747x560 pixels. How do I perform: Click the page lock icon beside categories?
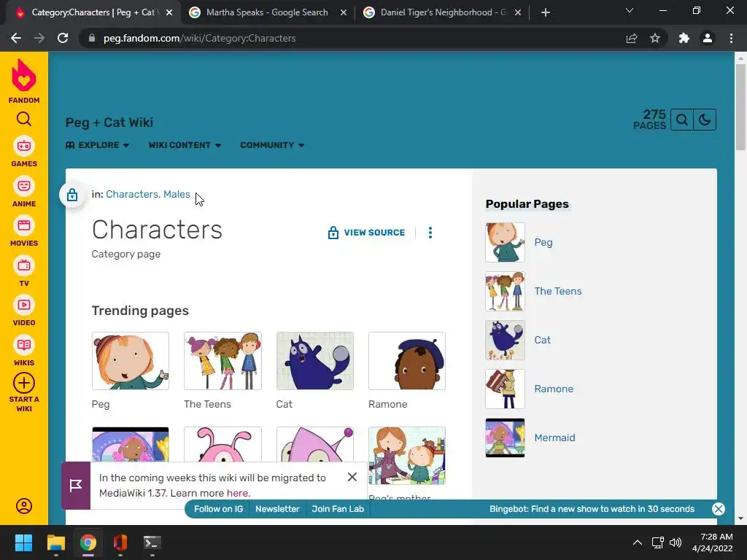click(x=72, y=195)
